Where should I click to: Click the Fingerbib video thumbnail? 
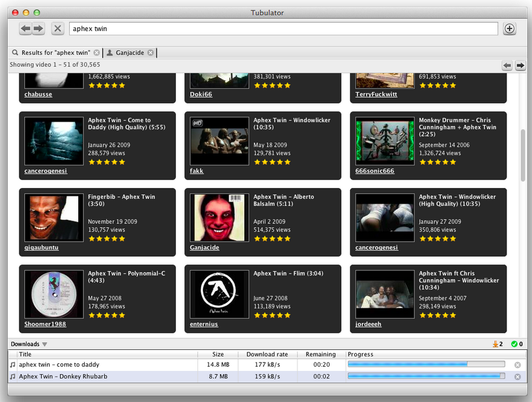pos(54,218)
